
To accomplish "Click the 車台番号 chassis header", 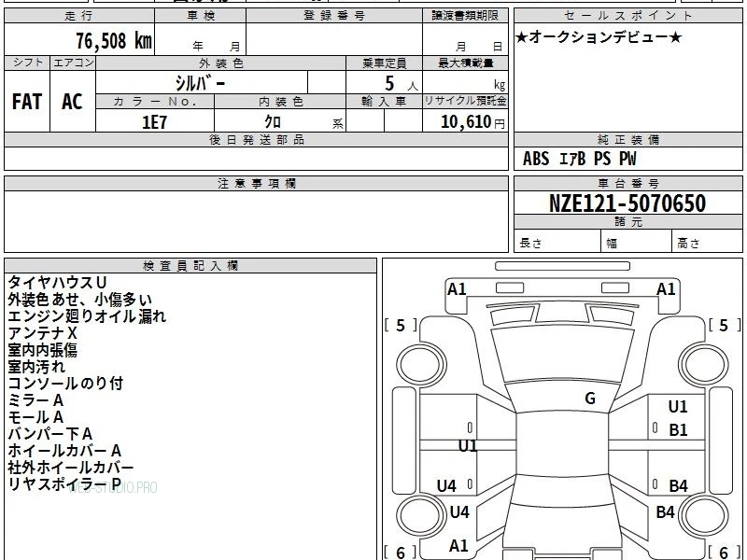I will pyautogui.click(x=627, y=184).
